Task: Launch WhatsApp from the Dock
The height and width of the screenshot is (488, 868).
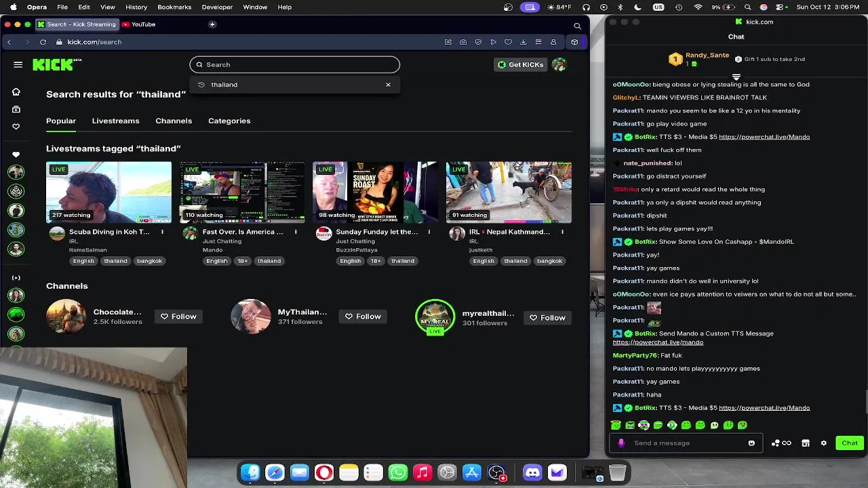Action: pyautogui.click(x=398, y=472)
